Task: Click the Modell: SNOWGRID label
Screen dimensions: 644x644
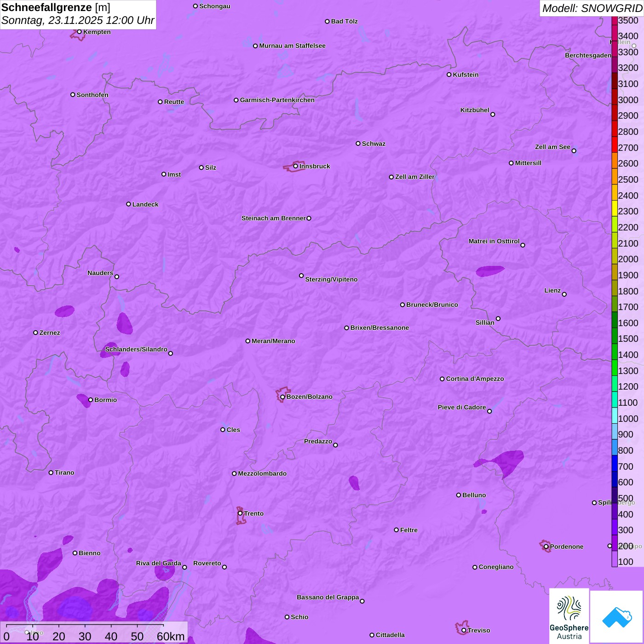Action: (592, 8)
